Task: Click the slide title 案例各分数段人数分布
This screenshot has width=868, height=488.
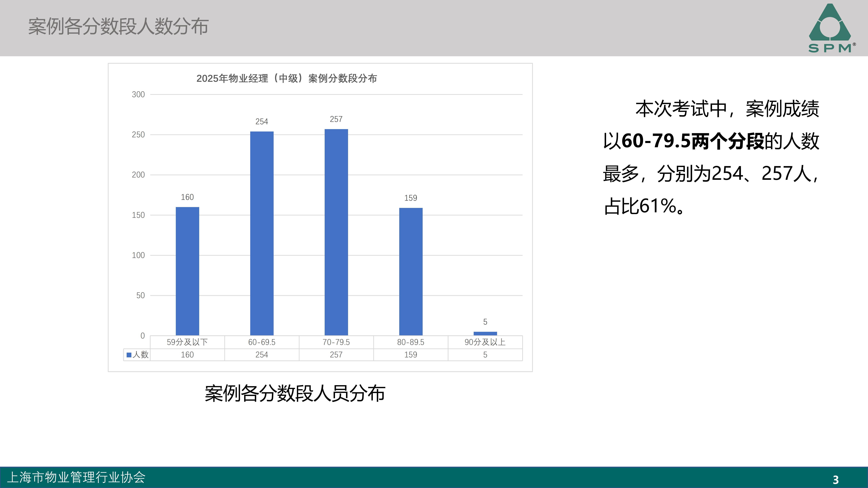Action: [x=118, y=27]
